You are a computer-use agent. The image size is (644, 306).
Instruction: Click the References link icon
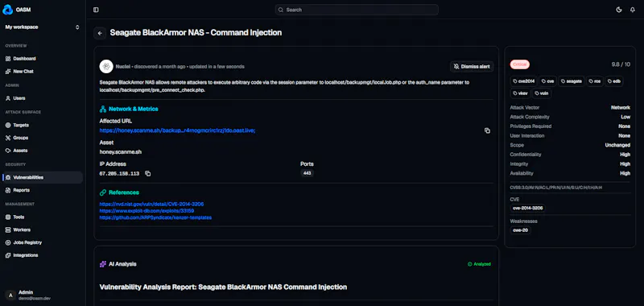tap(103, 192)
